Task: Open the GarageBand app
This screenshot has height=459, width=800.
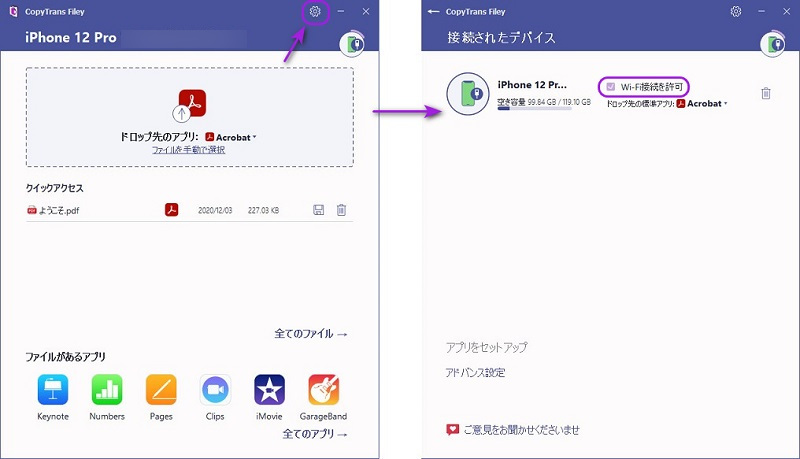Action: [323, 390]
